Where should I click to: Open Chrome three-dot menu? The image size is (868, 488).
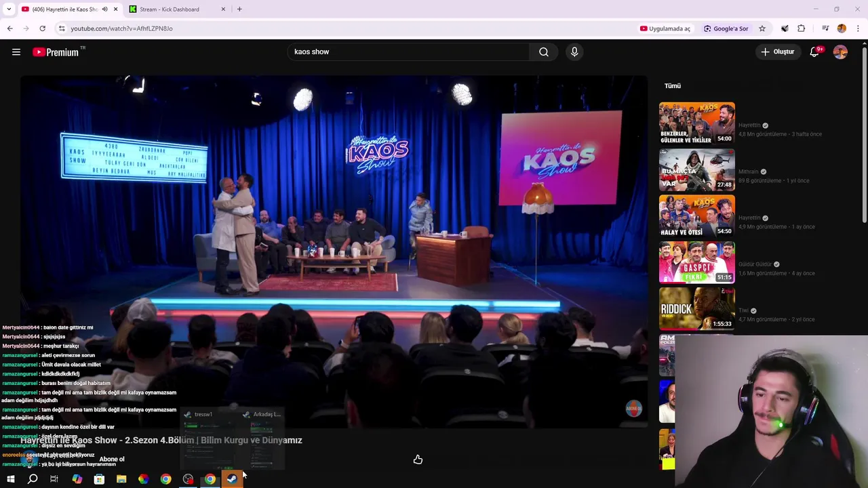pos(858,28)
